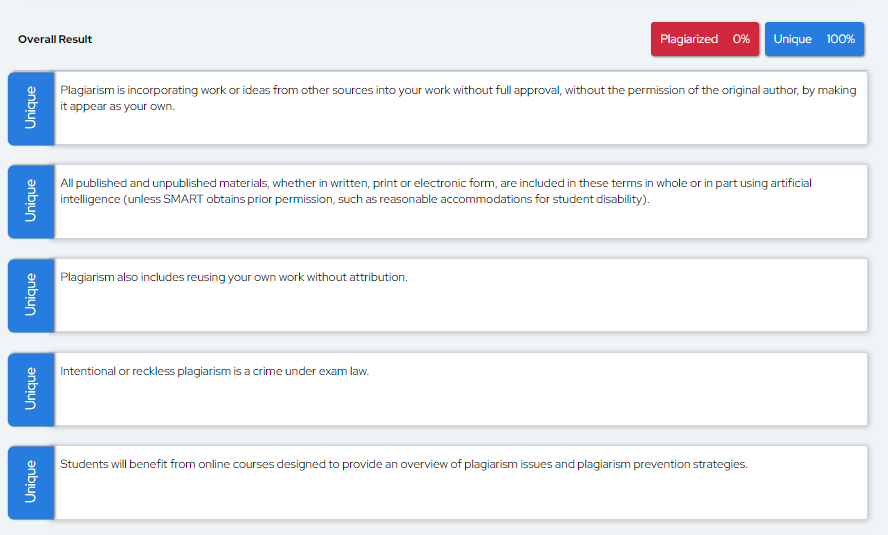Click the Unique tag beside the exam law sentence
The width and height of the screenshot is (888, 535).
(x=31, y=388)
